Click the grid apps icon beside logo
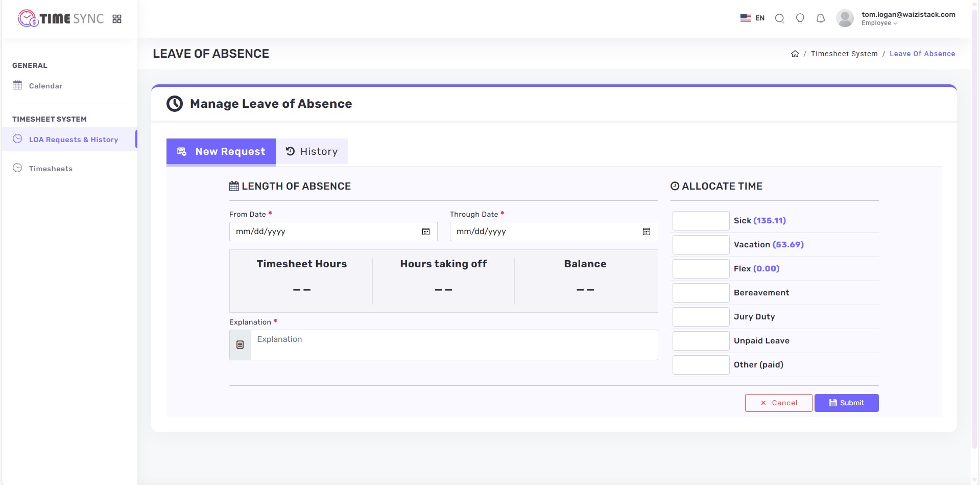This screenshot has width=980, height=485. [117, 19]
